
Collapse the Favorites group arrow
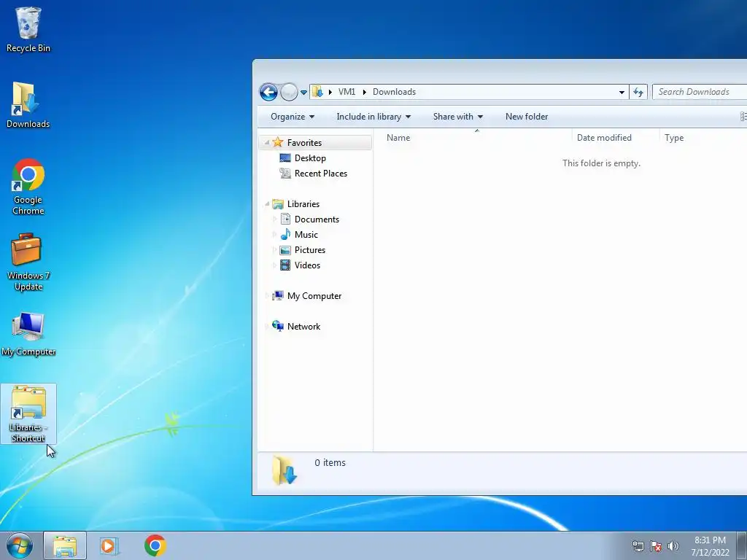click(267, 142)
